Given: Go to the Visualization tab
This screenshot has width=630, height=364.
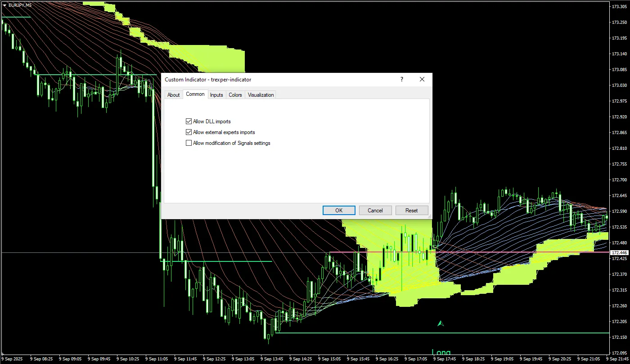Looking at the screenshot, I should pos(261,95).
